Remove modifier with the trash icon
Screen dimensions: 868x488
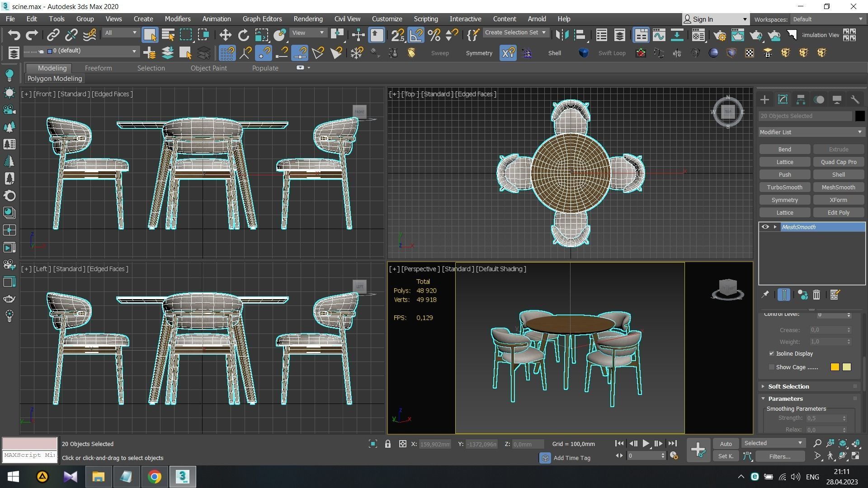[816, 295]
